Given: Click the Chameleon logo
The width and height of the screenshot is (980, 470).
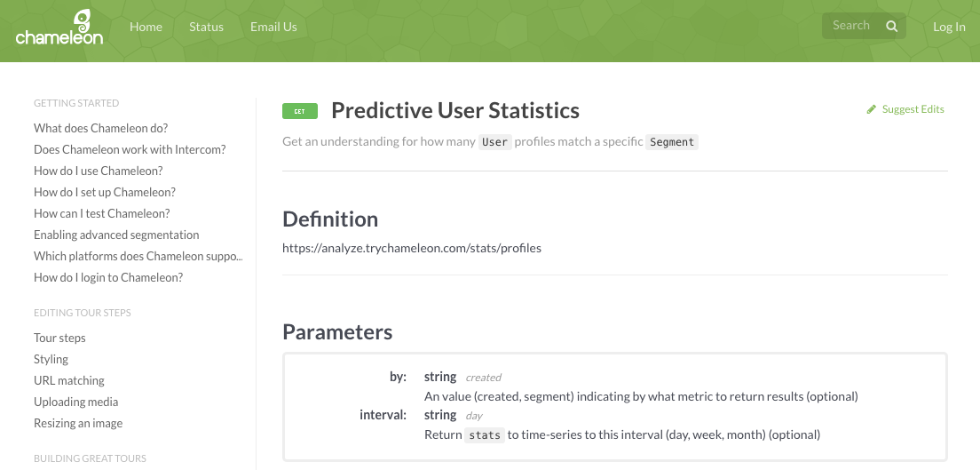Looking at the screenshot, I should click(59, 28).
